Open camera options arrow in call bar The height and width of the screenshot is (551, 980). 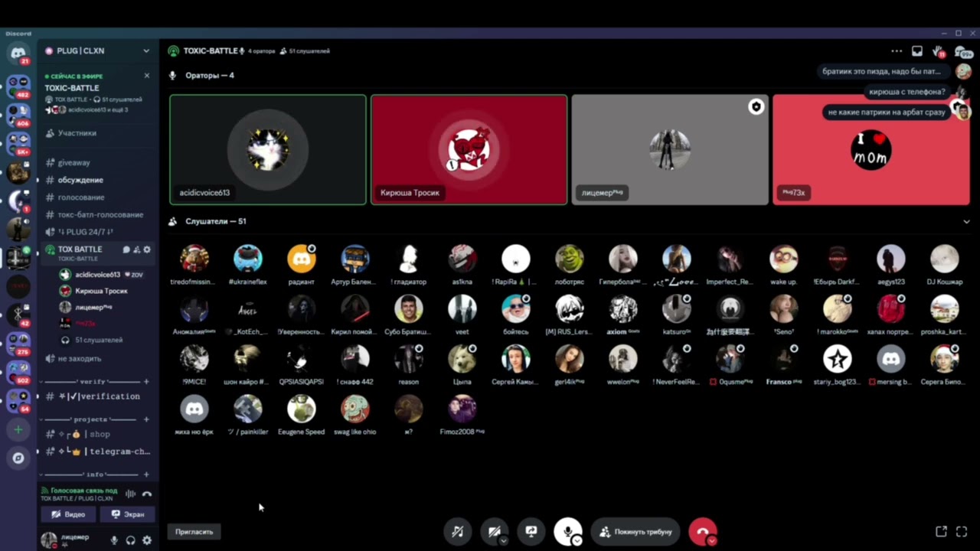click(503, 540)
